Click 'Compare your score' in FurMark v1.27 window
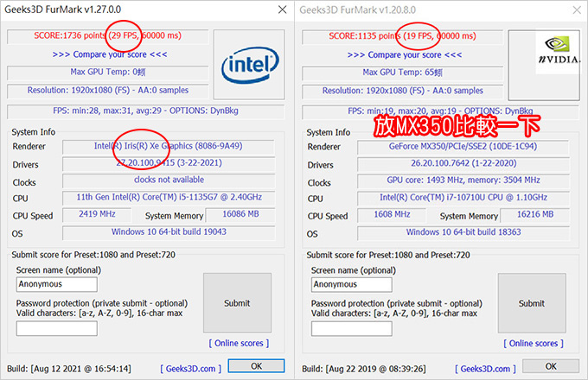The image size is (588, 380). pos(110,54)
